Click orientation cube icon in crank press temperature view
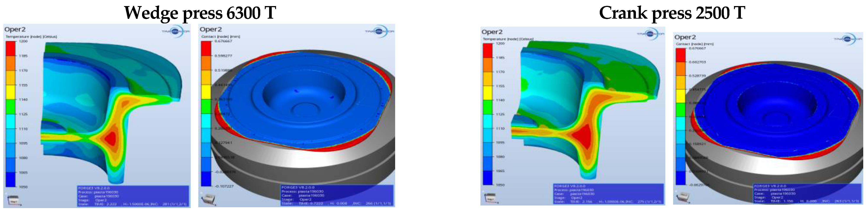The image size is (868, 212). [x=490, y=198]
